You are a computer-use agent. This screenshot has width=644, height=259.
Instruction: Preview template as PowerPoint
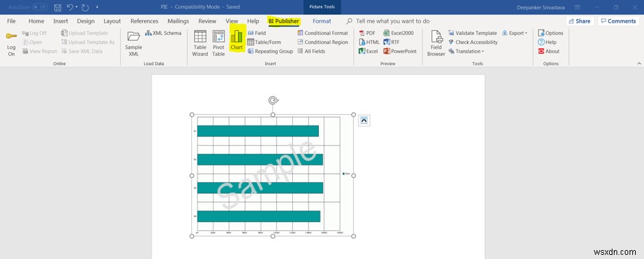(x=400, y=51)
